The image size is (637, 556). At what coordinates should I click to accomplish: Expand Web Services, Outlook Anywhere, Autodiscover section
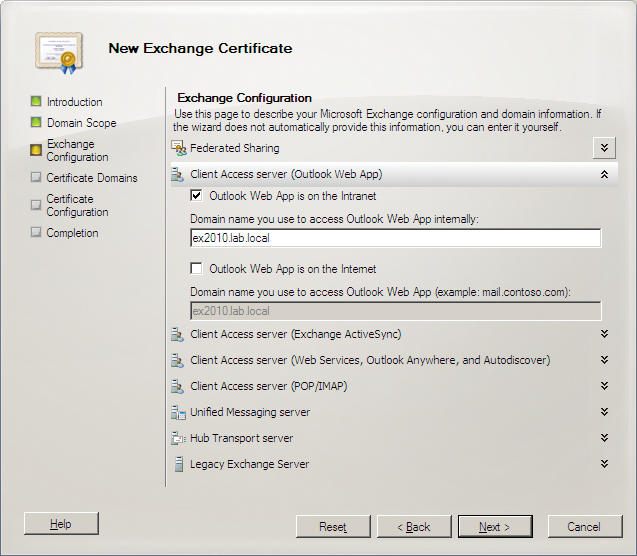click(604, 360)
